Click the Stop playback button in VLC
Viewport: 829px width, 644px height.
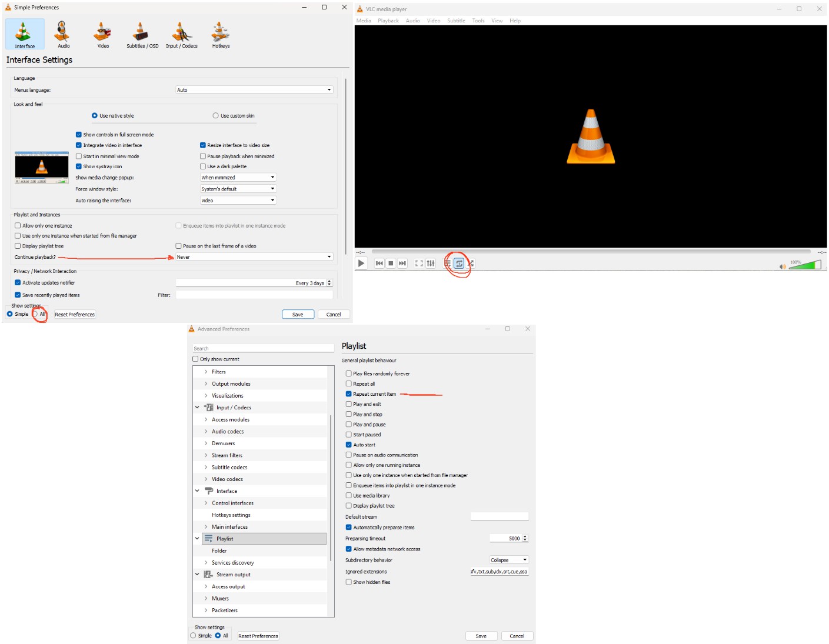391,263
